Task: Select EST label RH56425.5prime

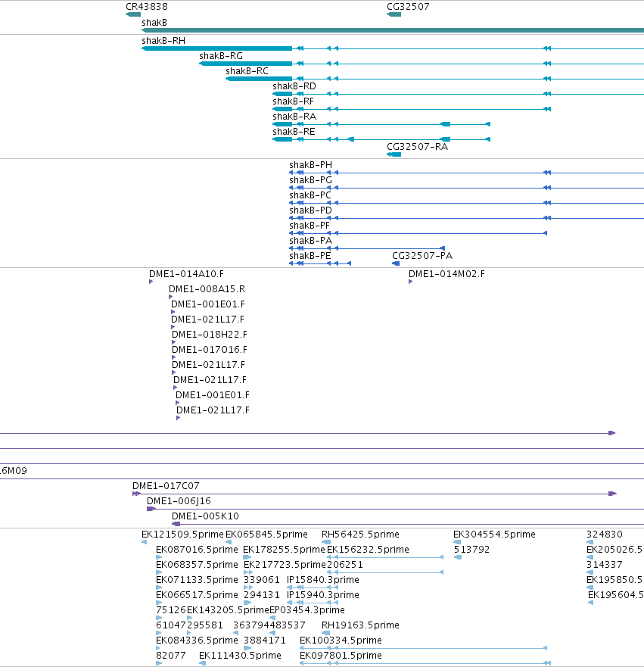Action: click(360, 535)
